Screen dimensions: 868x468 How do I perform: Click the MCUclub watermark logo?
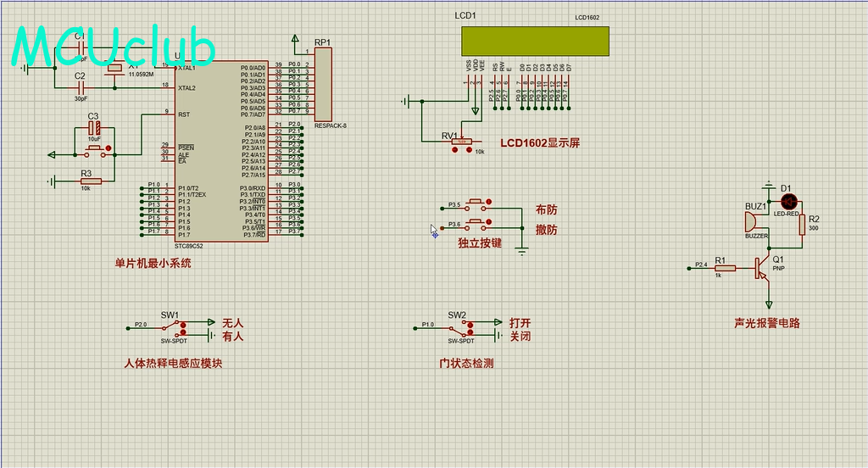(x=113, y=47)
